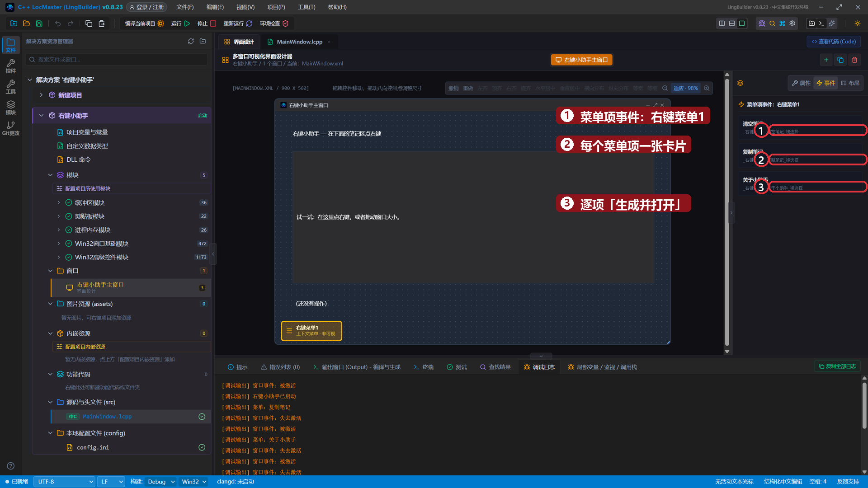Click the zoom-in magnifier on design canvas
This screenshot has height=488, width=868.
(707, 88)
